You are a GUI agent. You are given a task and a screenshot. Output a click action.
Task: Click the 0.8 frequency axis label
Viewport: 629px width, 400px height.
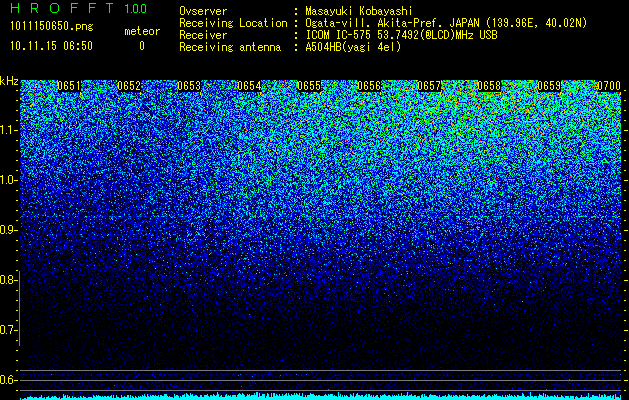[7, 280]
